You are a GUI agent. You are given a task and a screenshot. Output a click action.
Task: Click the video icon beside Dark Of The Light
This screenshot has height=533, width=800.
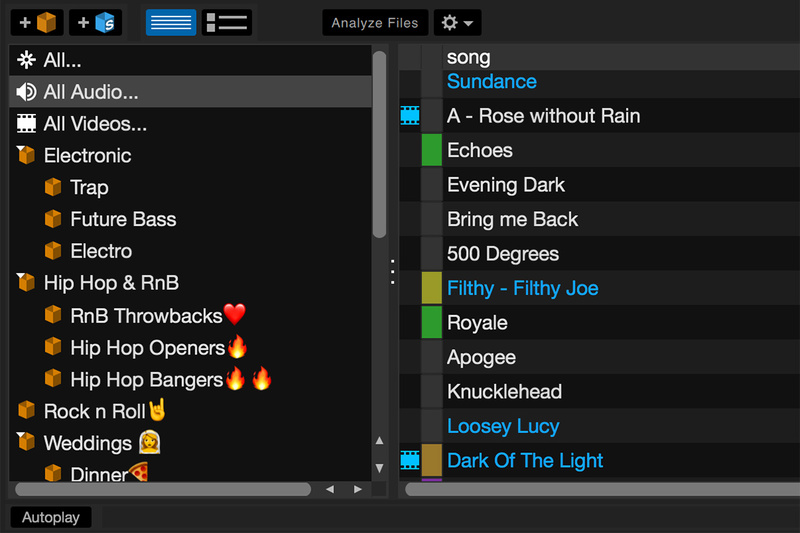point(409,461)
